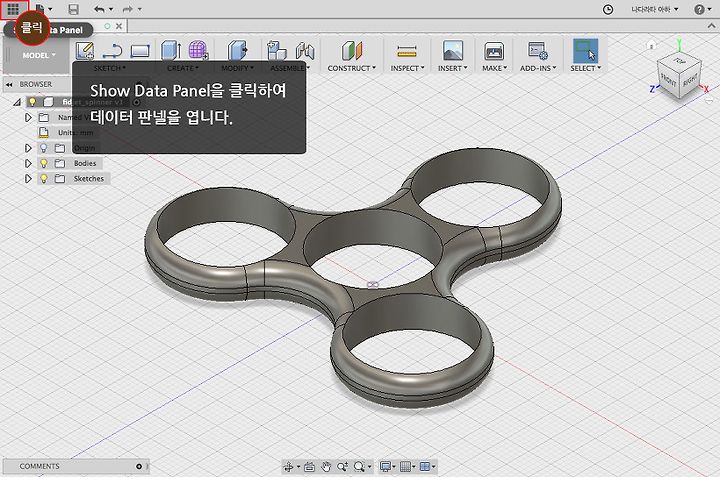The image size is (720, 477).
Task: Open the Orbit type dropdown arrow
Action: tap(298, 467)
